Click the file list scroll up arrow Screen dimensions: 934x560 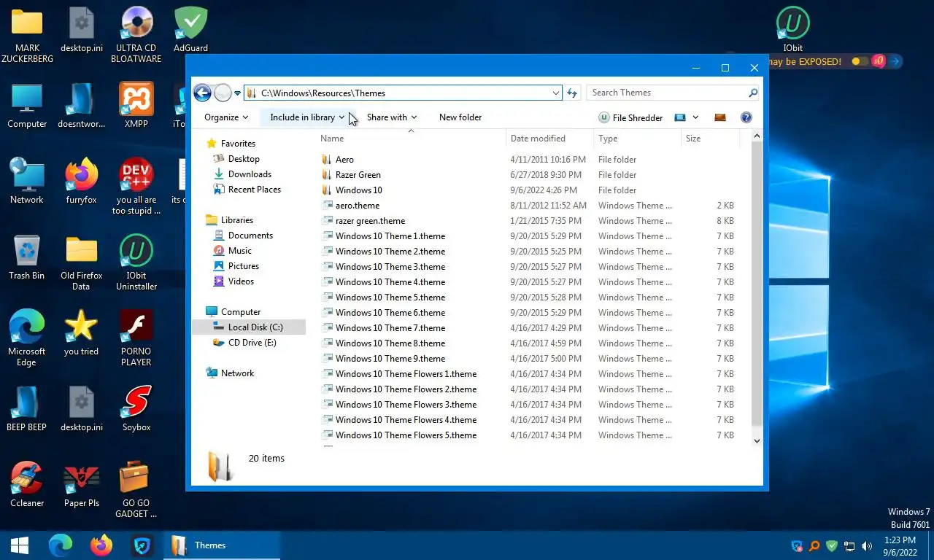[x=757, y=136]
